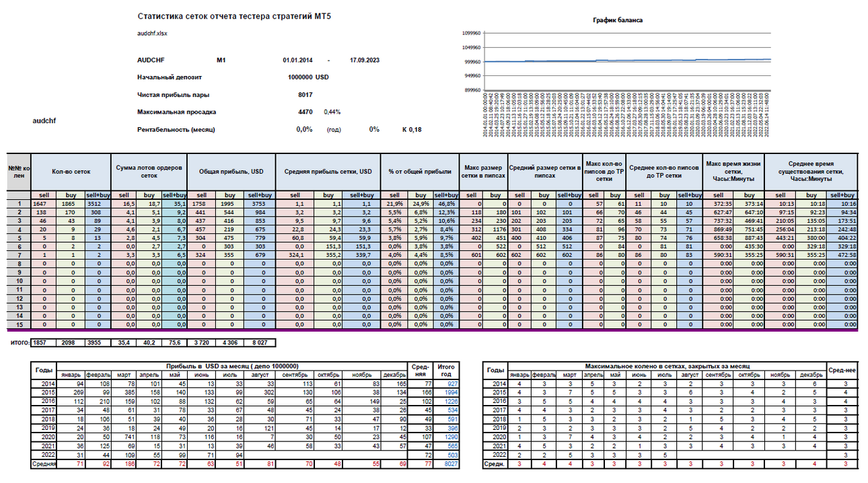The image size is (868, 483).
Task: Click the totals cell '75,6'
Action: 174,343
